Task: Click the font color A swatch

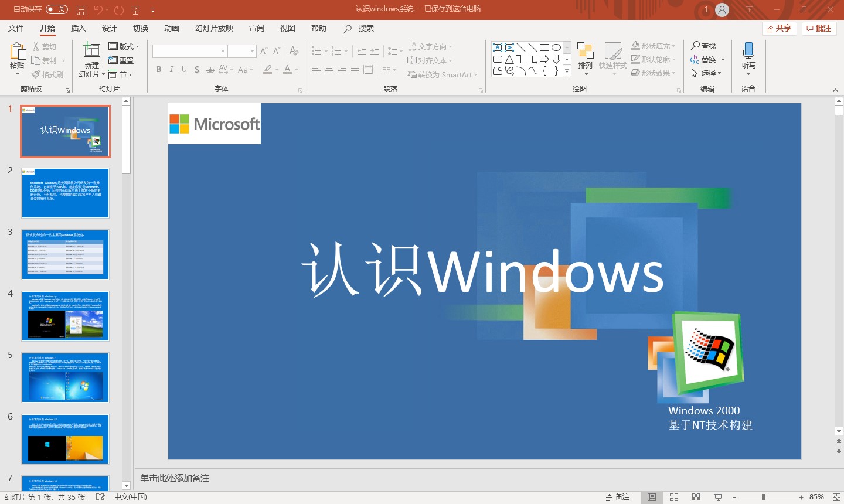Action: 287,70
